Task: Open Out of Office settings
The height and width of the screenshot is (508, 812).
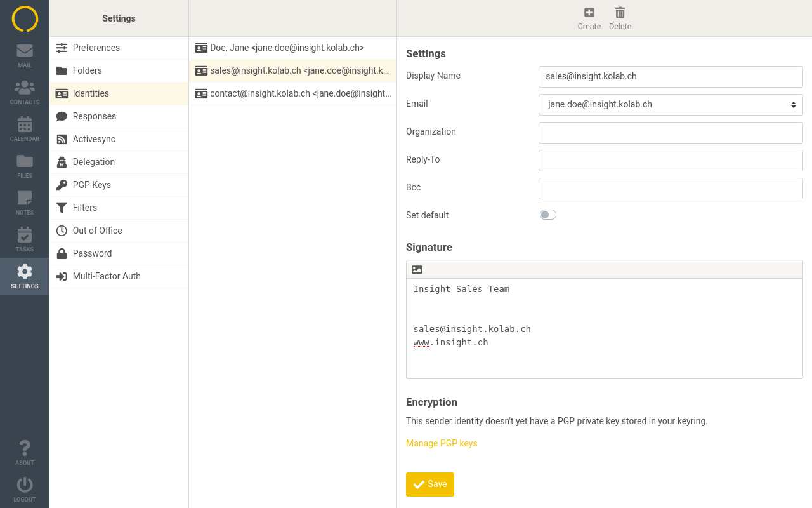Action: click(x=119, y=231)
